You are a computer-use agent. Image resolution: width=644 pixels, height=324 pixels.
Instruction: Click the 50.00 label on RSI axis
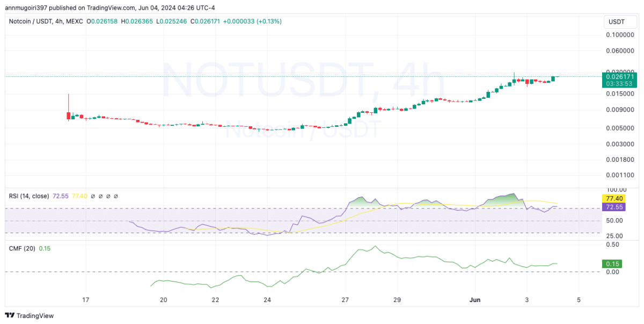click(x=616, y=220)
